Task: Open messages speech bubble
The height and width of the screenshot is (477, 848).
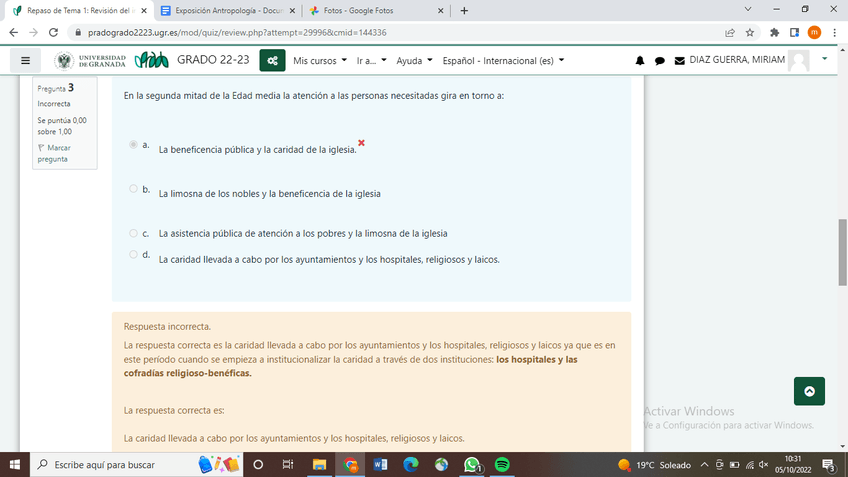Action: tap(659, 61)
